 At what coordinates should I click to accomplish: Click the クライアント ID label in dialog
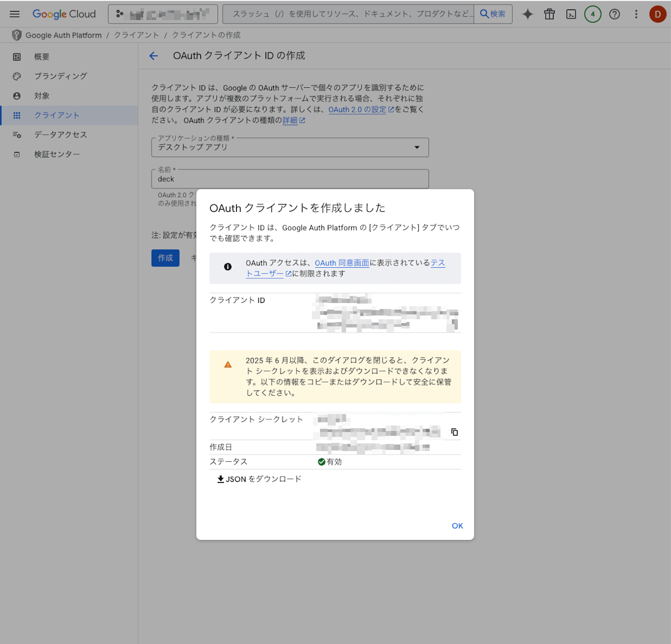point(237,300)
